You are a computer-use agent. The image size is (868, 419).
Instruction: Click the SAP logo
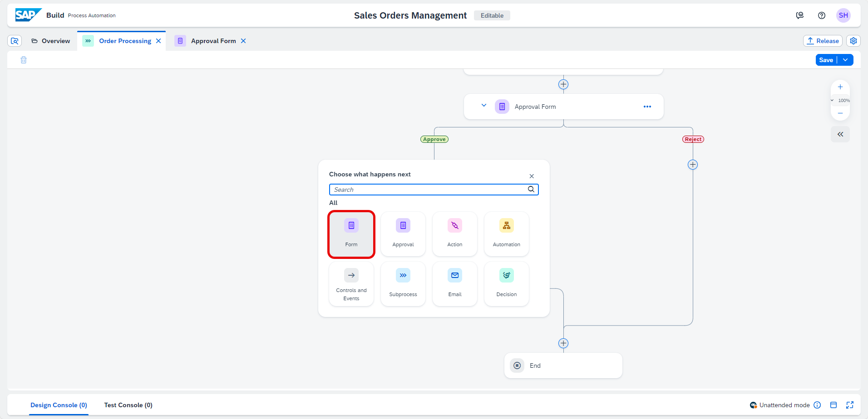(x=28, y=15)
